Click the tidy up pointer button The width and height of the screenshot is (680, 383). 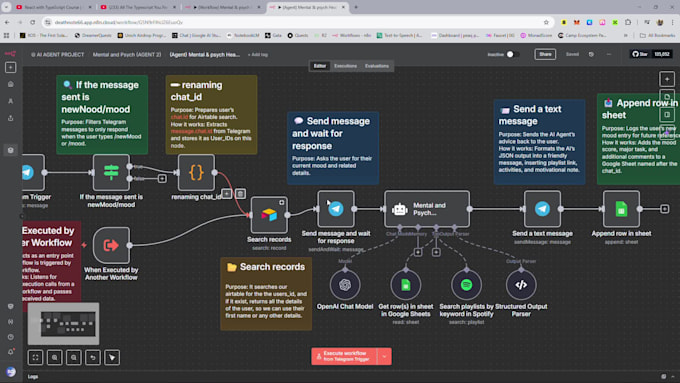click(x=112, y=357)
